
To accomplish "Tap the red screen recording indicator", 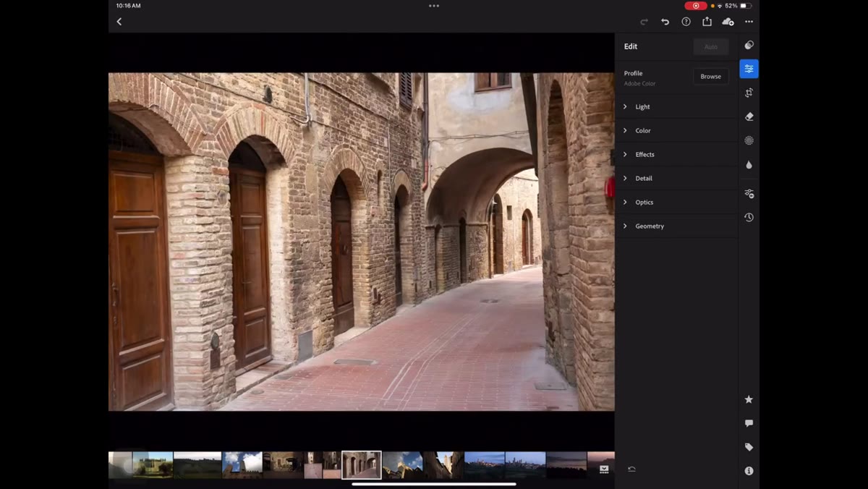I will 696,6.
